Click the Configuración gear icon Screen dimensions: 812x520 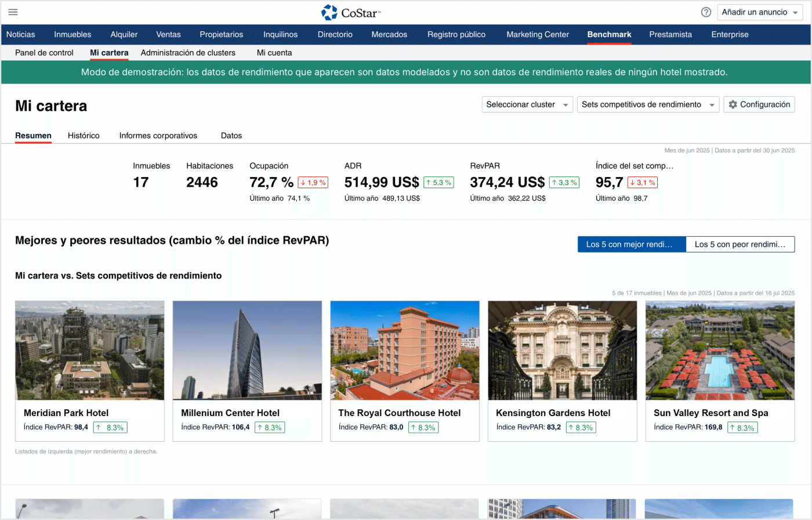click(x=733, y=104)
